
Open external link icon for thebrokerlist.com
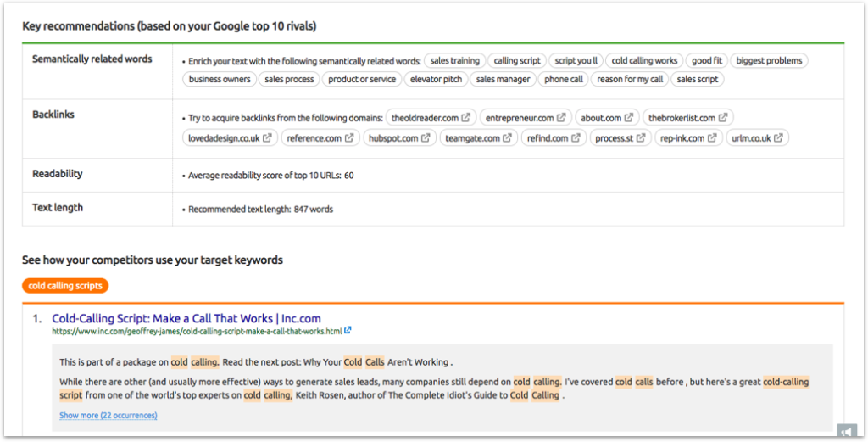723,118
